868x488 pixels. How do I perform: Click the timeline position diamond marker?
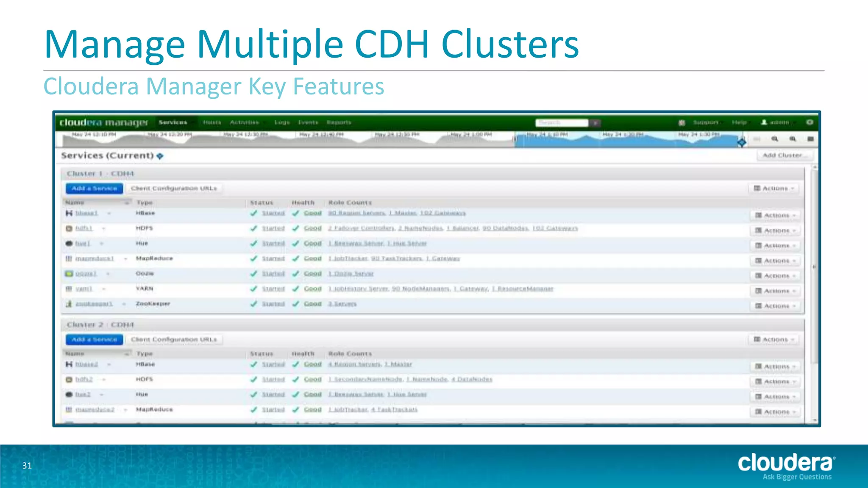[742, 142]
